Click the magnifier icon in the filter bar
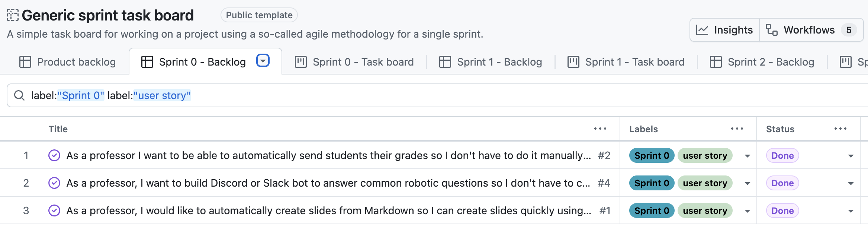 [19, 96]
